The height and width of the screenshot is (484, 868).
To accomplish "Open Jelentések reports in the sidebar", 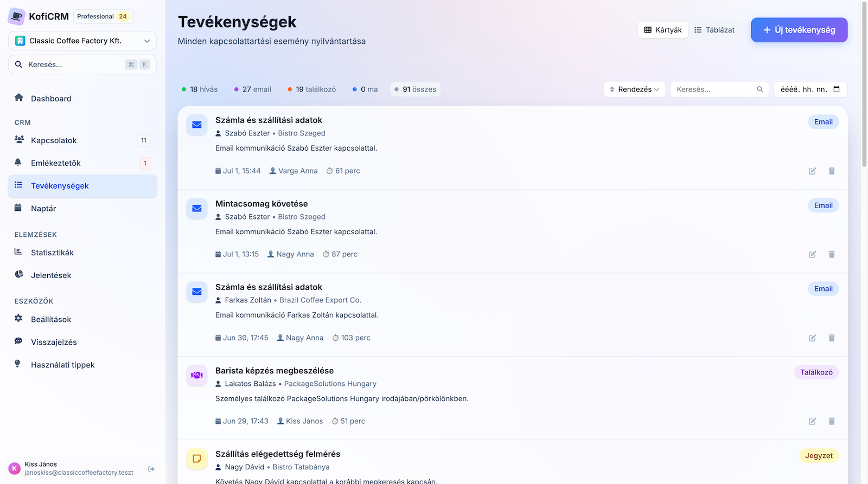I will [x=82, y=275].
